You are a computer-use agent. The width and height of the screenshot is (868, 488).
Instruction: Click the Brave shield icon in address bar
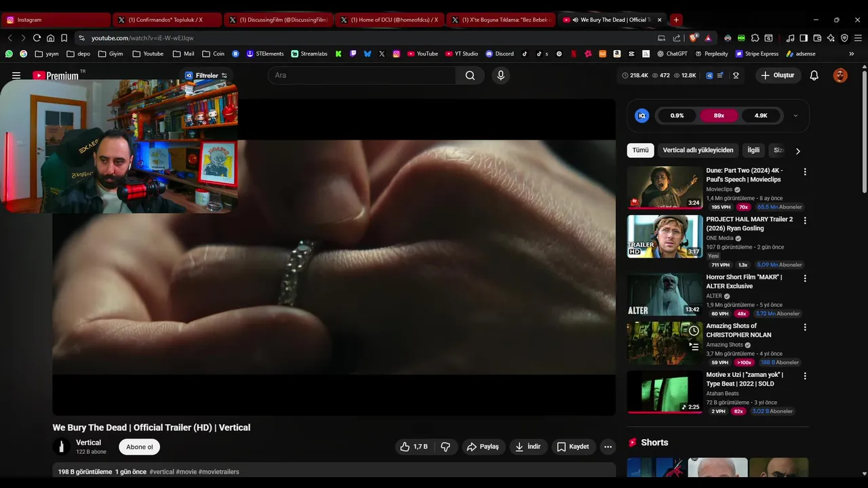[x=693, y=38]
